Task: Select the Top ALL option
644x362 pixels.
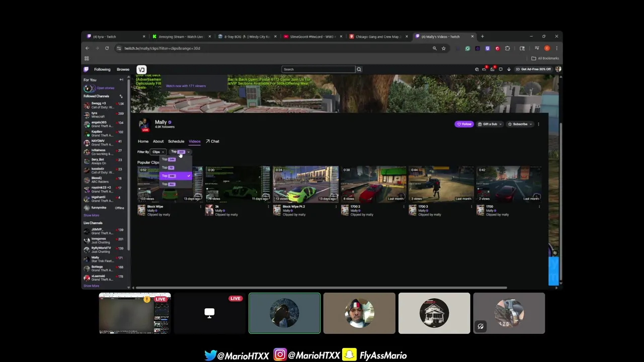Action: [176, 184]
